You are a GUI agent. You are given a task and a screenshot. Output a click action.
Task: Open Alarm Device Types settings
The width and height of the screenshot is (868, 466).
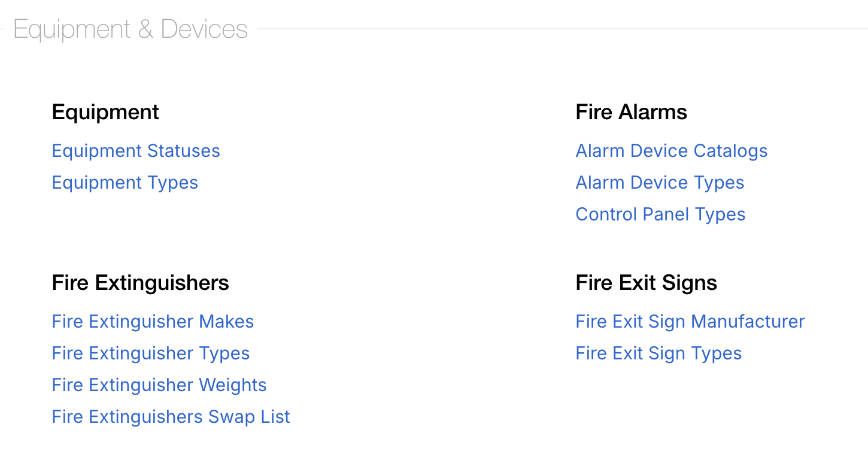coord(660,183)
